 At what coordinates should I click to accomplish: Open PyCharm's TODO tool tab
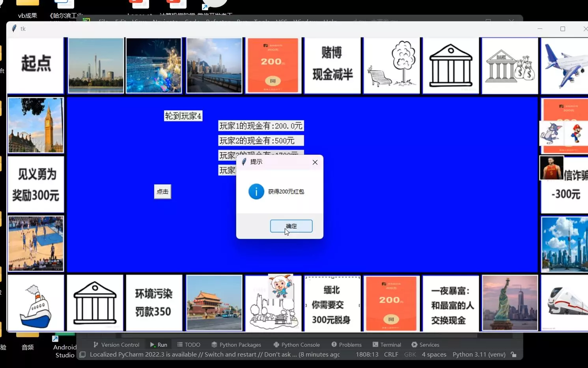(189, 345)
